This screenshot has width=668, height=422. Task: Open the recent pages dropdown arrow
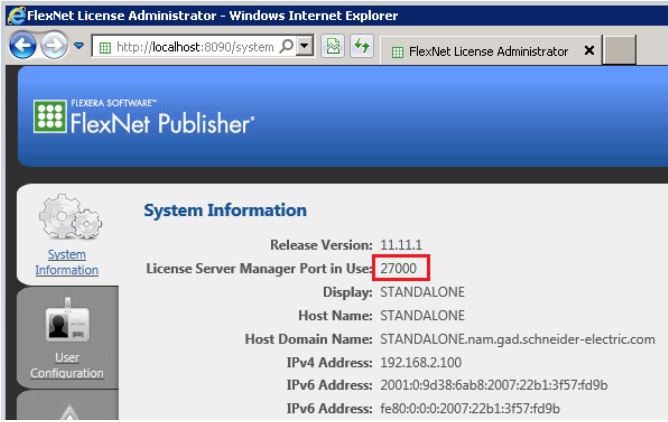pyautogui.click(x=79, y=45)
